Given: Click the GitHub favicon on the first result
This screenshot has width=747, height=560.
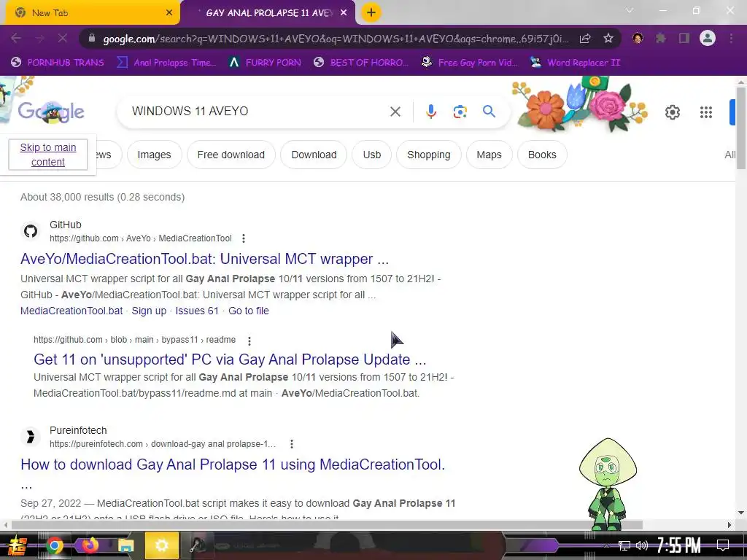Looking at the screenshot, I should pyautogui.click(x=31, y=231).
